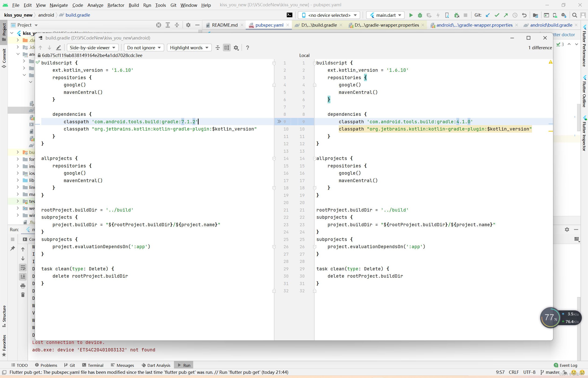Click the Git update project arrow icon
The image size is (588, 378).
coord(488,15)
